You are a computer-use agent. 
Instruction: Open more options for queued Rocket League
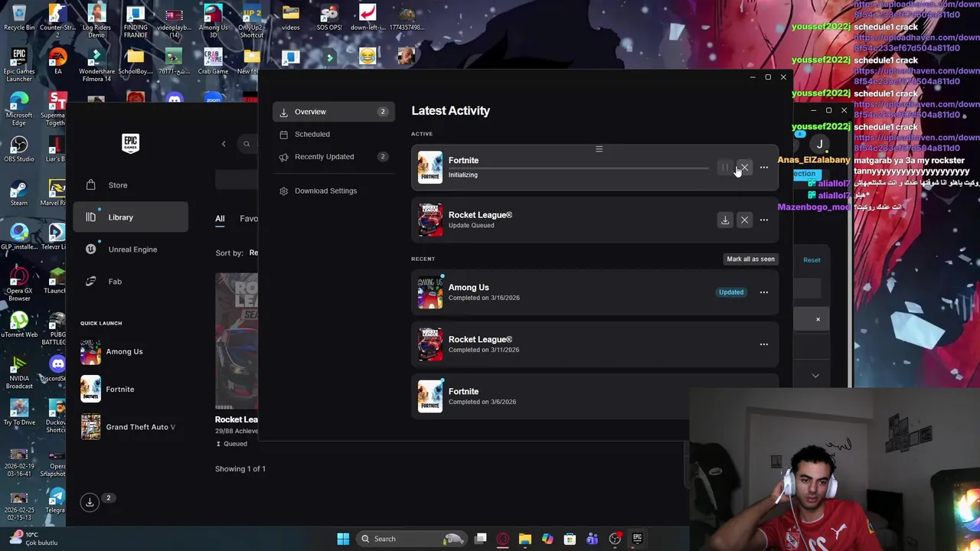coord(763,220)
